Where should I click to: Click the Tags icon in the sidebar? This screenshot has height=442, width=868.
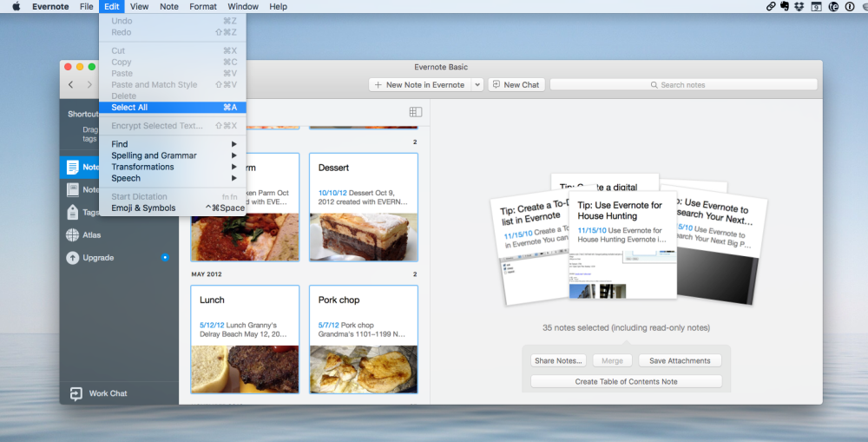(x=73, y=212)
